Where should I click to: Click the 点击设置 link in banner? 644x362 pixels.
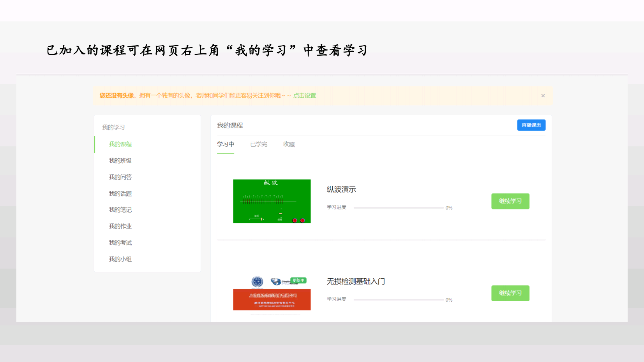(x=304, y=96)
